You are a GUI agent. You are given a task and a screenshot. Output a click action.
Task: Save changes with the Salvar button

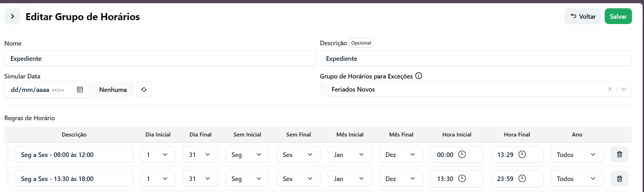coord(618,16)
